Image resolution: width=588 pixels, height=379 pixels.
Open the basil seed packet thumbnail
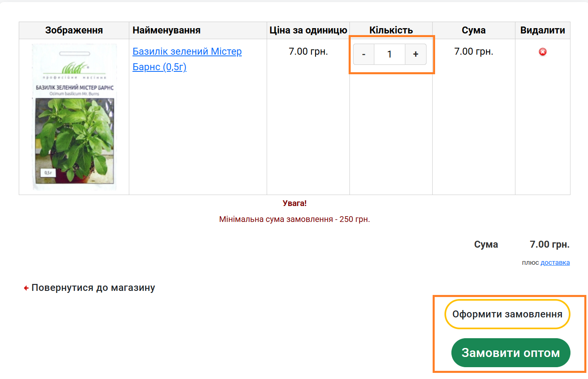tap(74, 117)
